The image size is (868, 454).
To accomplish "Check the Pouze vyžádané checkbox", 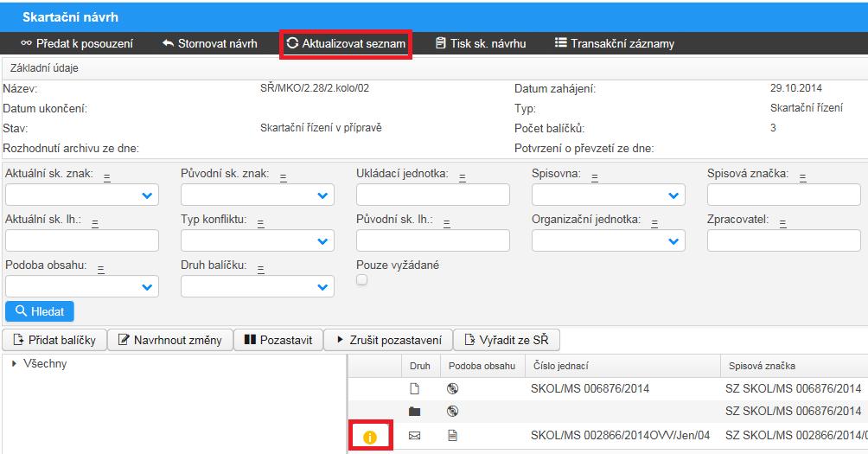I will [x=361, y=280].
